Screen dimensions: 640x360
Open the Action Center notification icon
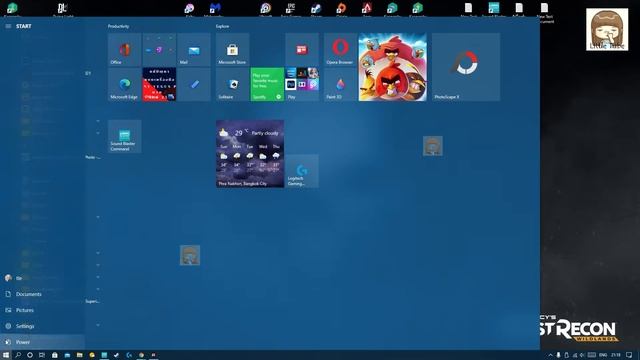pyautogui.click(x=629, y=355)
